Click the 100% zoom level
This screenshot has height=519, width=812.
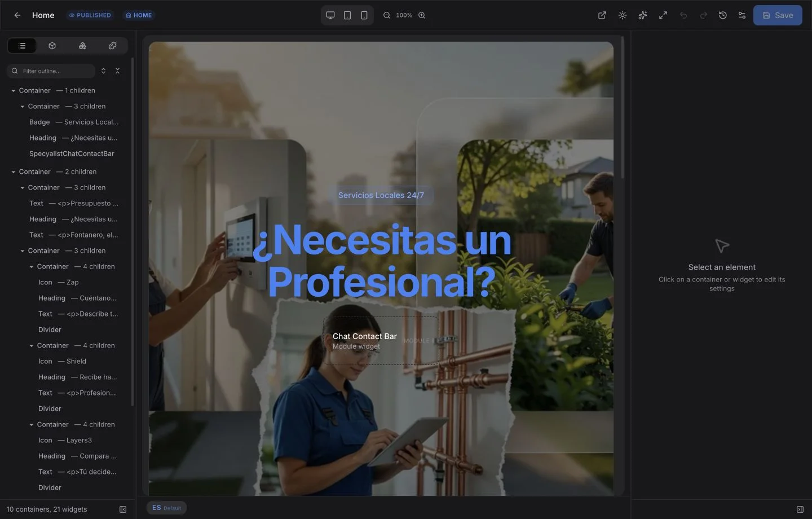coord(404,15)
